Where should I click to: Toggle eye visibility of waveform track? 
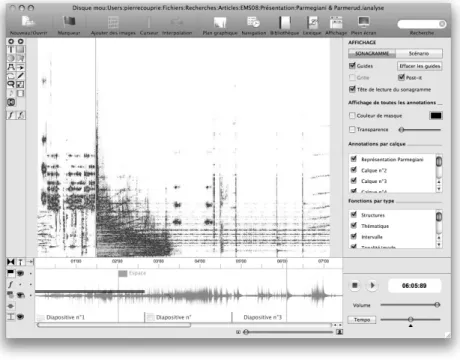[x=20, y=295]
